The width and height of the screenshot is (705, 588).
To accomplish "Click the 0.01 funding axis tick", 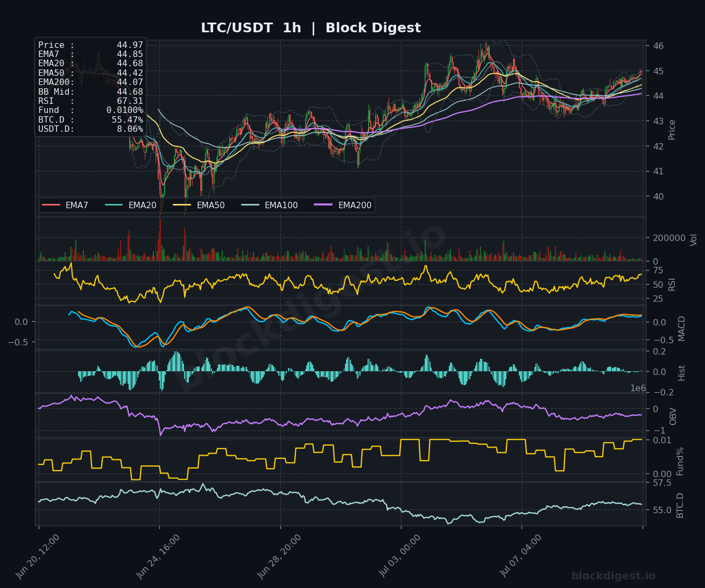I will (x=662, y=440).
